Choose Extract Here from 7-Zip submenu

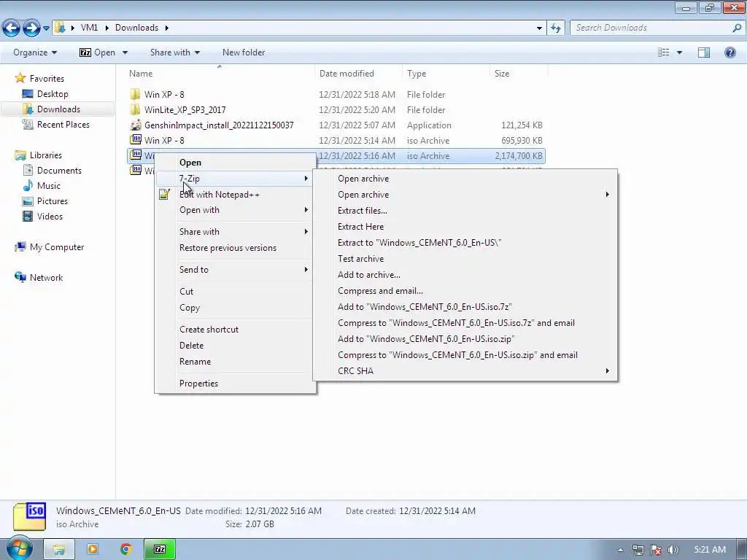[x=465, y=227]
